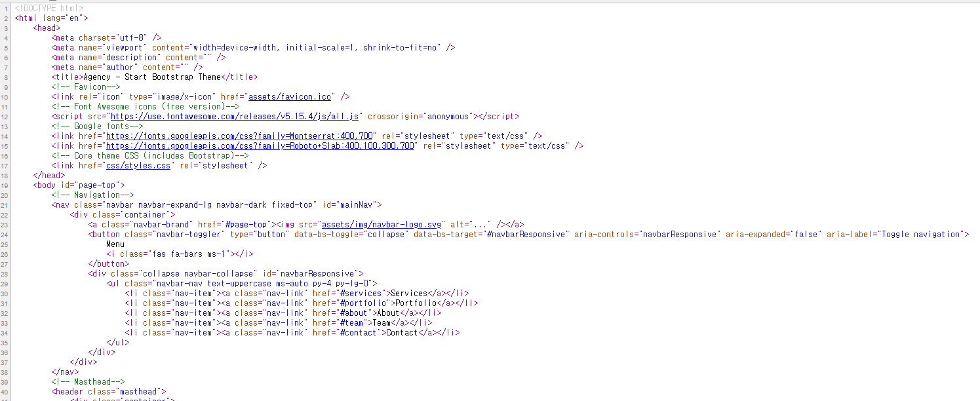
Task: Click the aria-expanded="false" attribute
Action: point(774,235)
